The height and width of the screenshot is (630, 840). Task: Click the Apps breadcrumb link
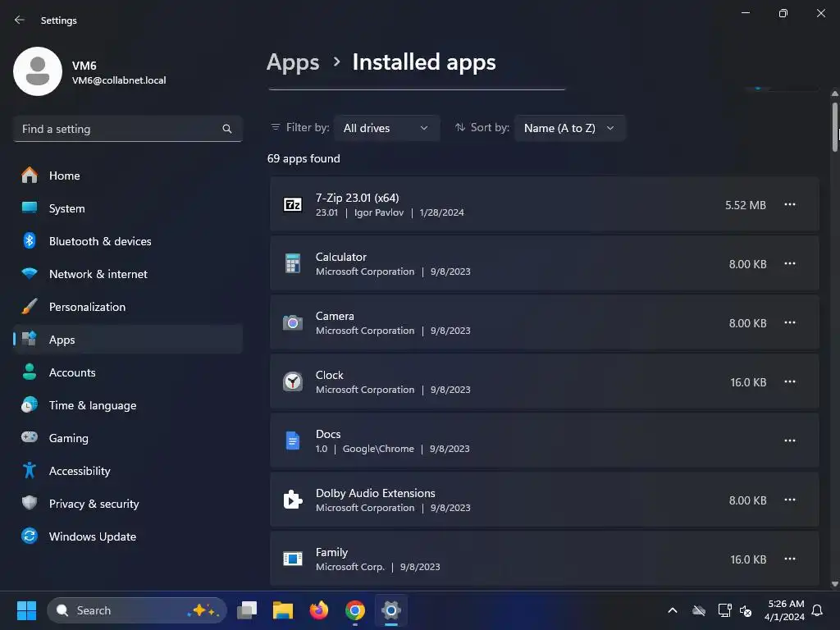[x=293, y=62]
